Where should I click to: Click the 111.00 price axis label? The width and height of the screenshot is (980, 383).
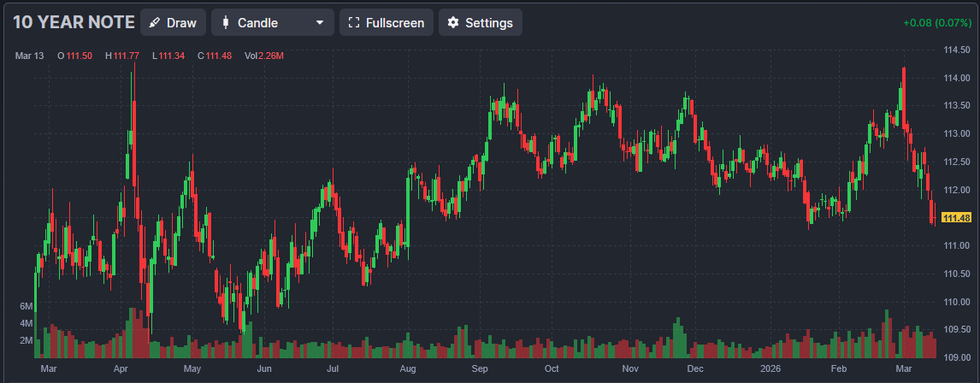click(957, 245)
